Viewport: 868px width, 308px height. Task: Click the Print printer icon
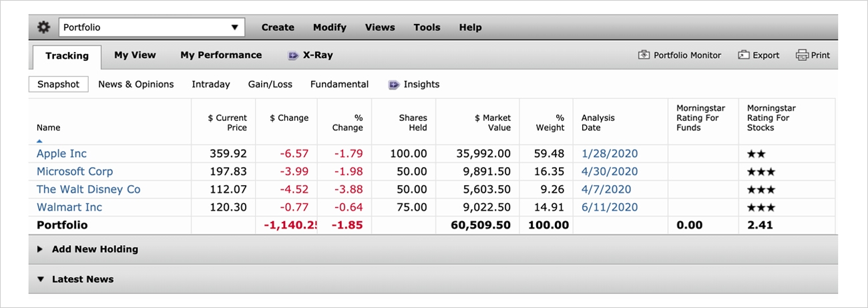coord(802,55)
